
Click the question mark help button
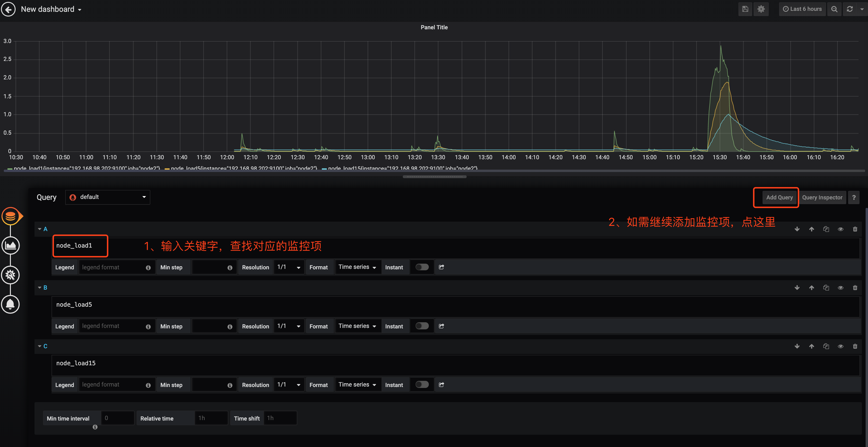click(x=854, y=198)
